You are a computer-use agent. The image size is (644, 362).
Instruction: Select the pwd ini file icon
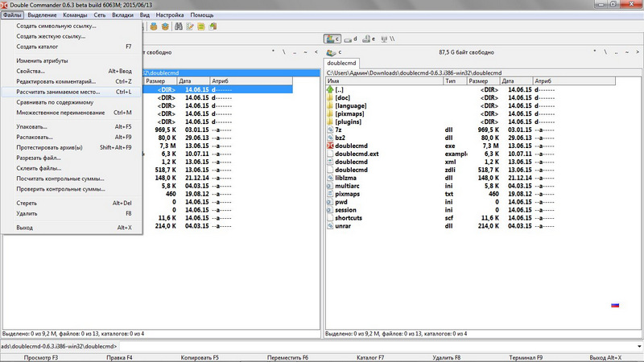(x=330, y=202)
